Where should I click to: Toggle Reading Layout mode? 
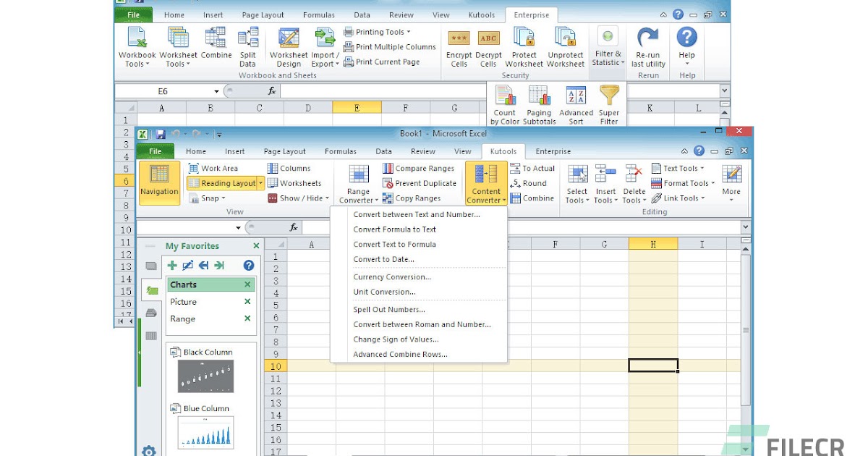pos(221,182)
